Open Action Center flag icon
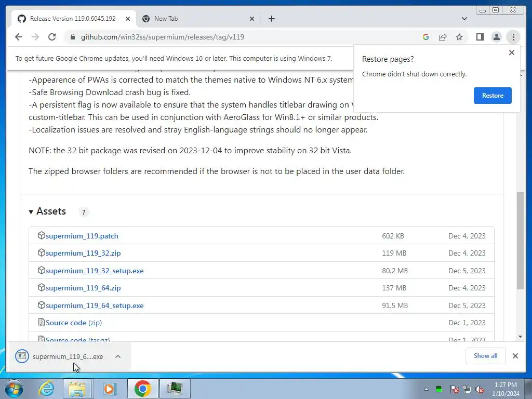Viewport: 532px width, 399px height. point(454,389)
